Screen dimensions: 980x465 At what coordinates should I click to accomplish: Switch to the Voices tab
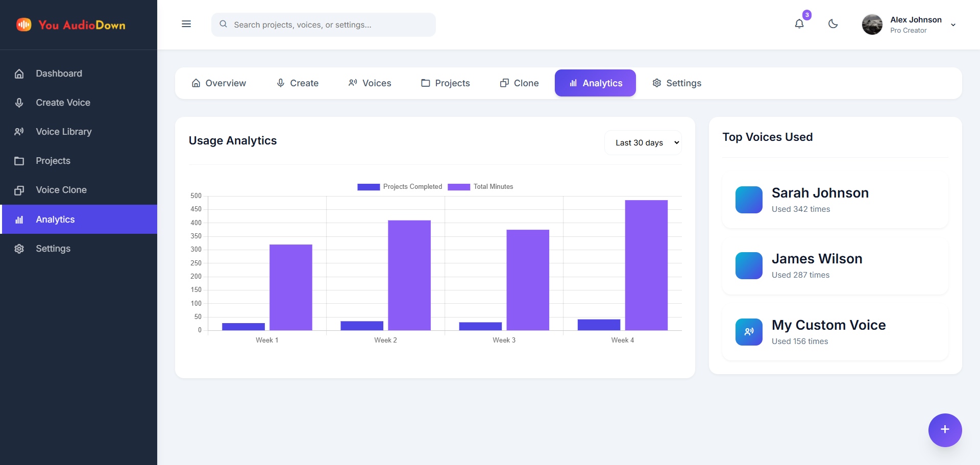click(370, 83)
